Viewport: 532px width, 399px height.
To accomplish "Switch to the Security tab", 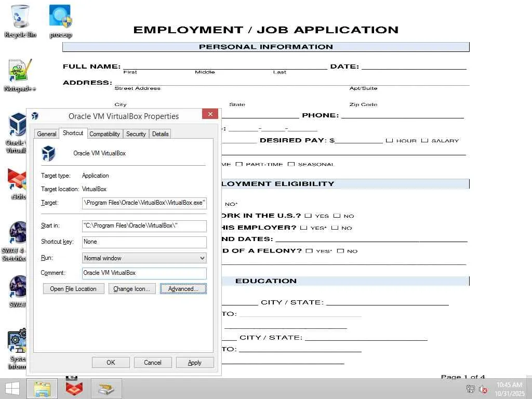I will (x=136, y=134).
